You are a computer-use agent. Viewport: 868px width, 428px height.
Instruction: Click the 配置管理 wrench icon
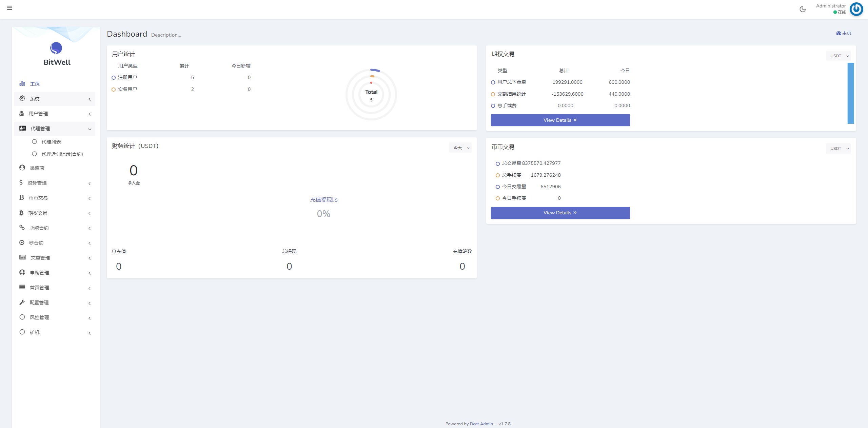pyautogui.click(x=22, y=302)
